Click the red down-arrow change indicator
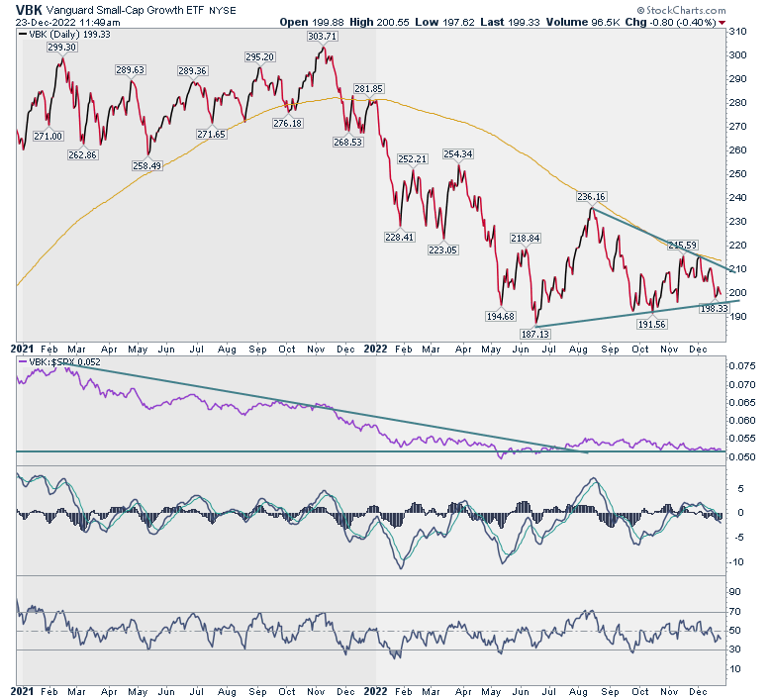 (722, 23)
